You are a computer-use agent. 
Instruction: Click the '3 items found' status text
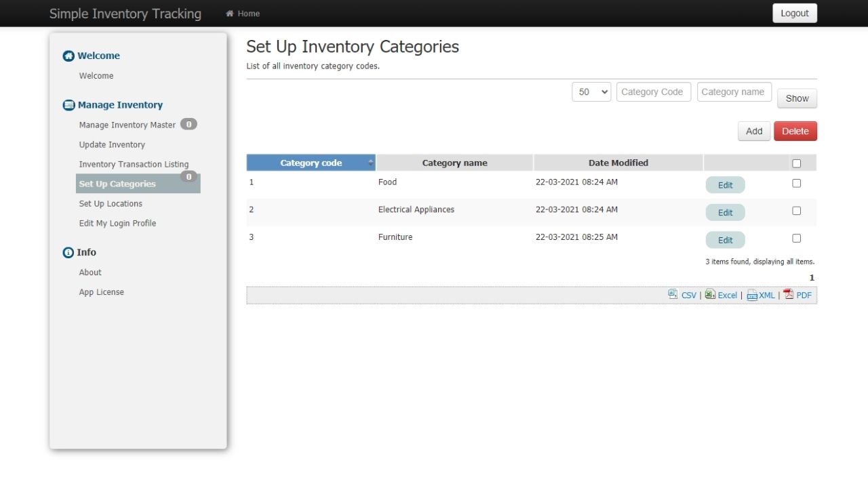pos(759,262)
